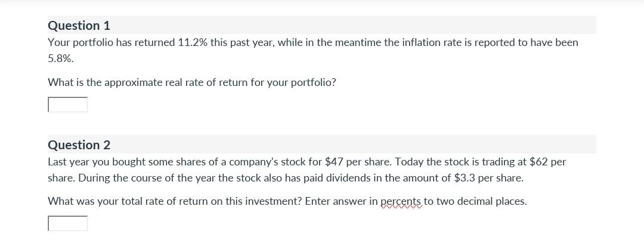
Task: Click the underlined word "percents"
Action: (401, 201)
